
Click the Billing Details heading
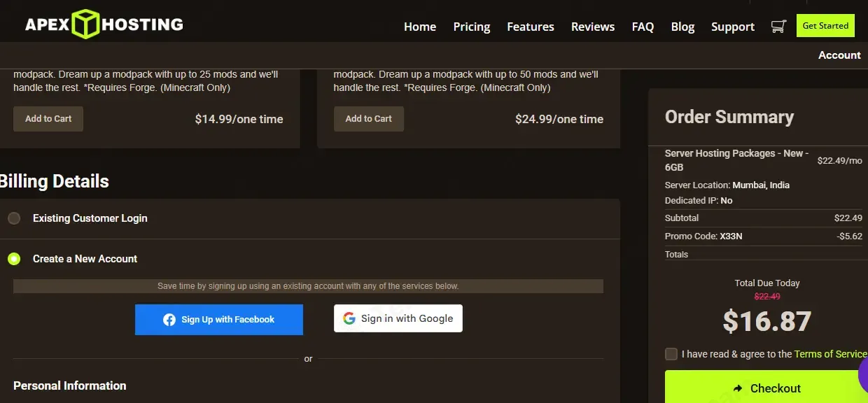pos(54,181)
